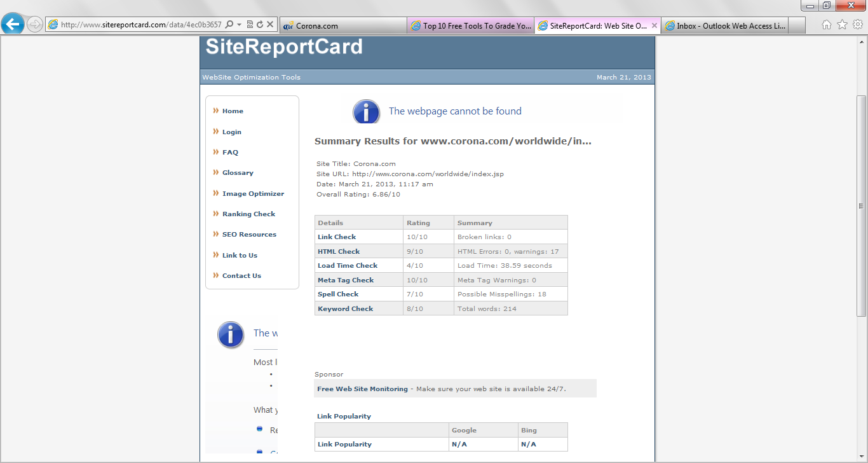Screen dimensions: 868x463
Task: Restore down the browser window
Action: coord(826,5)
